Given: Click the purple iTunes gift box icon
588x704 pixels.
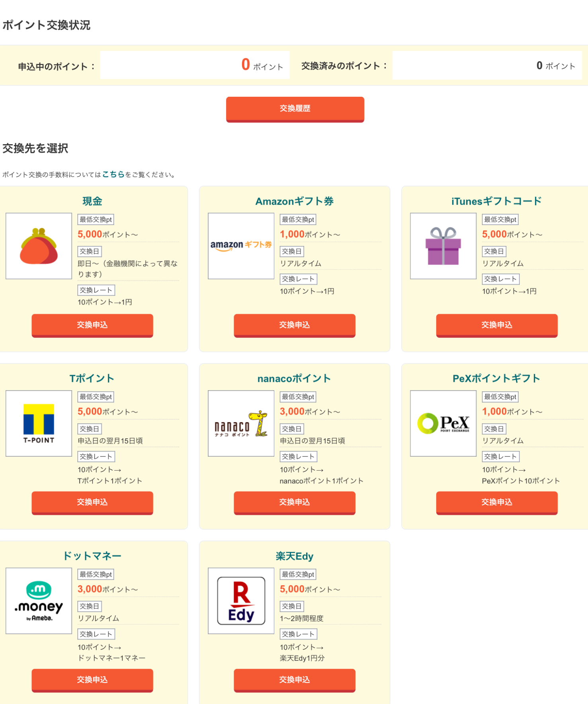Looking at the screenshot, I should pyautogui.click(x=443, y=246).
